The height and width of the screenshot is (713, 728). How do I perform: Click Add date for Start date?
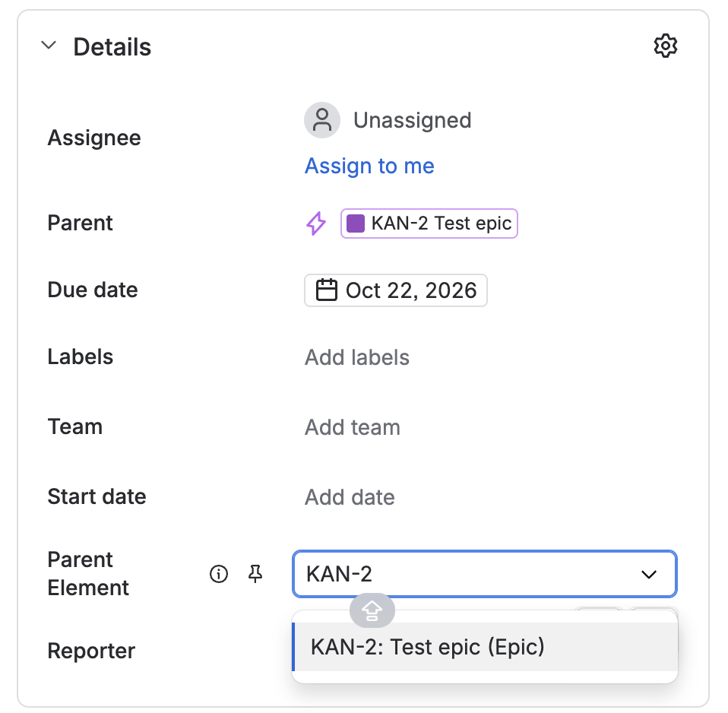coord(350,497)
